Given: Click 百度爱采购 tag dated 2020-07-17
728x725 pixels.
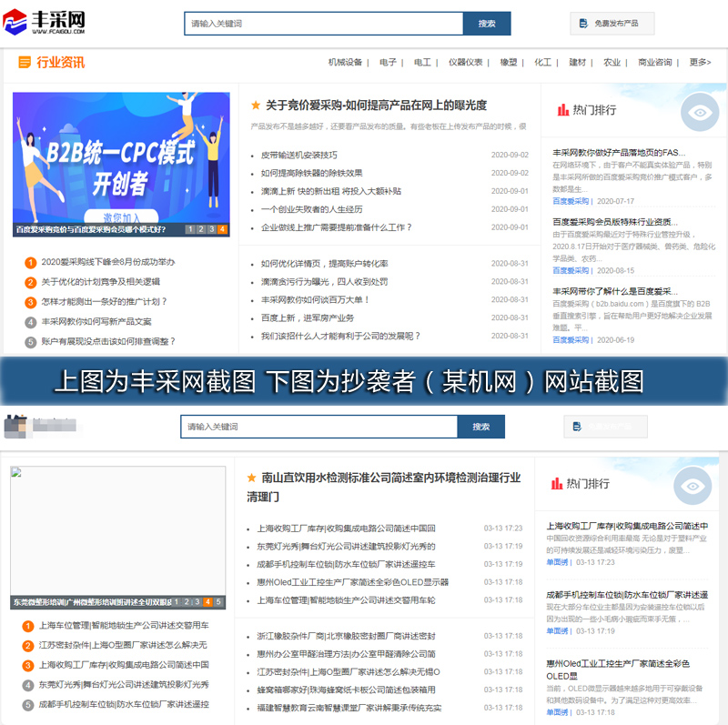Looking at the screenshot, I should pos(571,201).
